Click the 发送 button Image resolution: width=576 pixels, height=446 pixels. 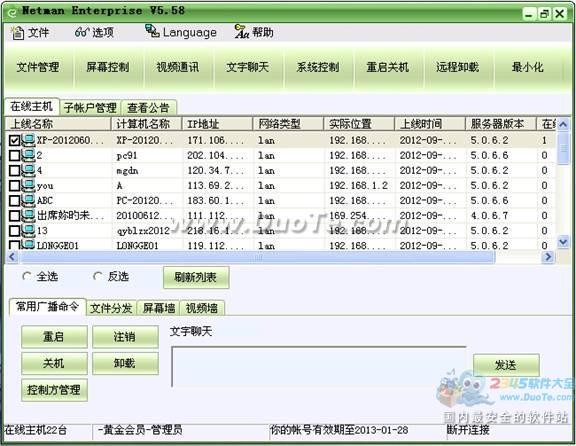pos(506,365)
